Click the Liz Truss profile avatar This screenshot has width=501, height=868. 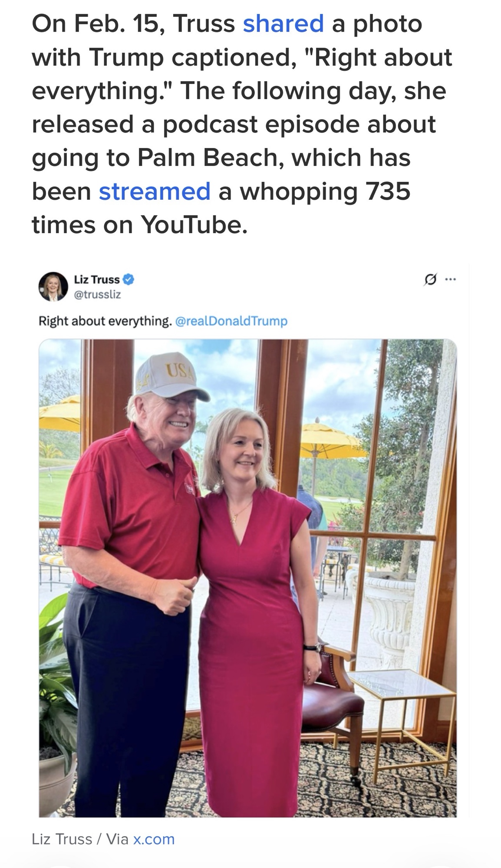(x=53, y=287)
